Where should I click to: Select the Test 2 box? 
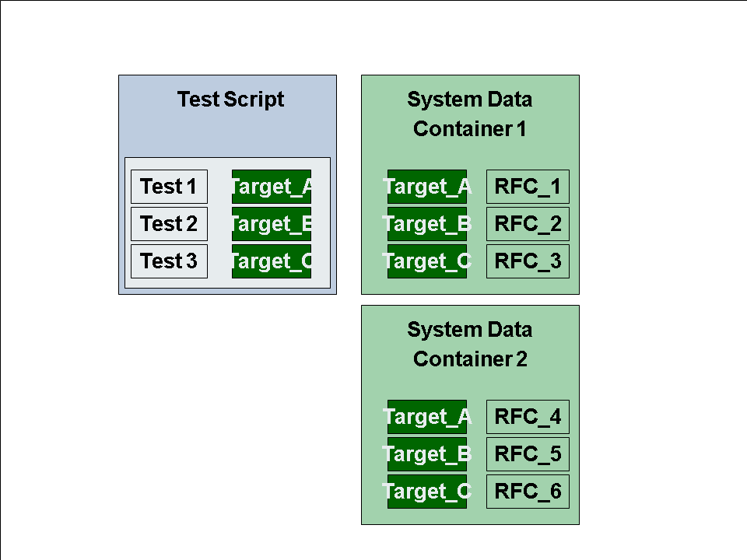point(169,224)
